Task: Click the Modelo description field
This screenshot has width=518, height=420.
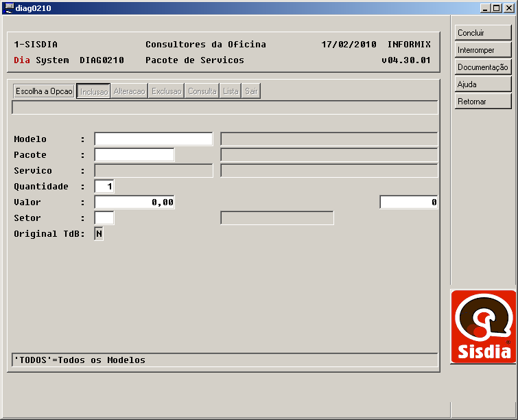Action: [329, 139]
